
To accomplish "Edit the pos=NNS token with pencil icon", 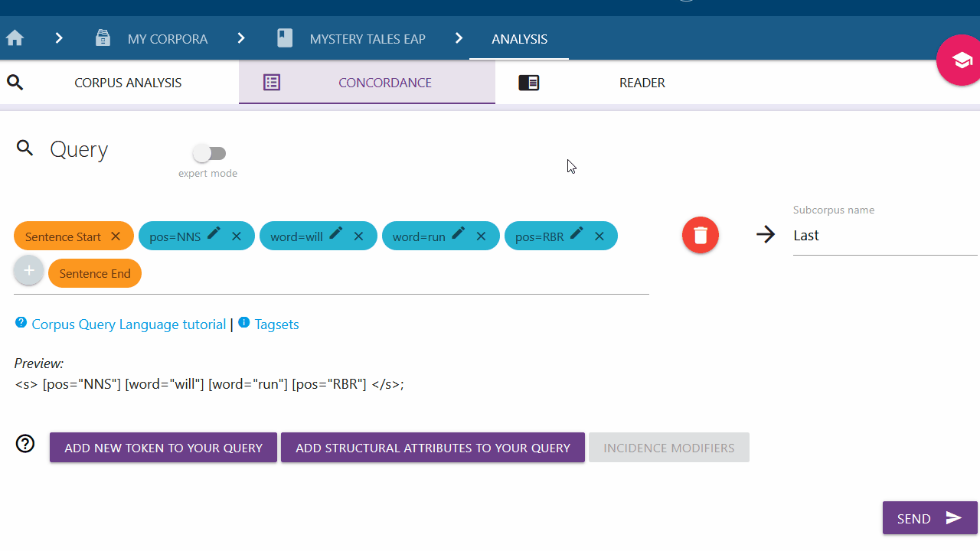I will point(214,234).
